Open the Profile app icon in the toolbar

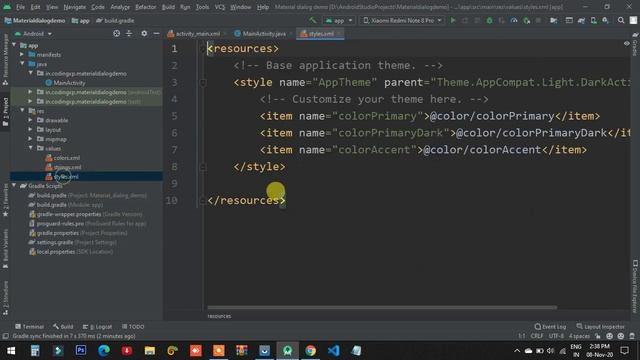pos(514,20)
